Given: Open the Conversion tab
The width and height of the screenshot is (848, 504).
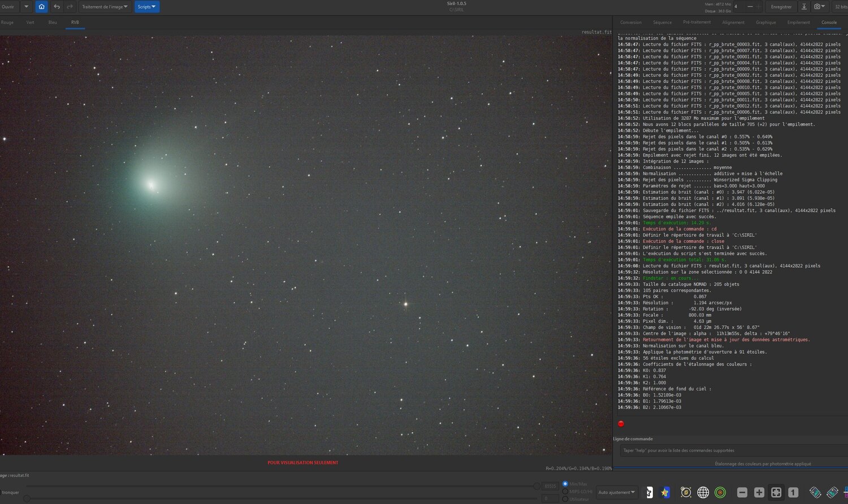Looking at the screenshot, I should 631,23.
